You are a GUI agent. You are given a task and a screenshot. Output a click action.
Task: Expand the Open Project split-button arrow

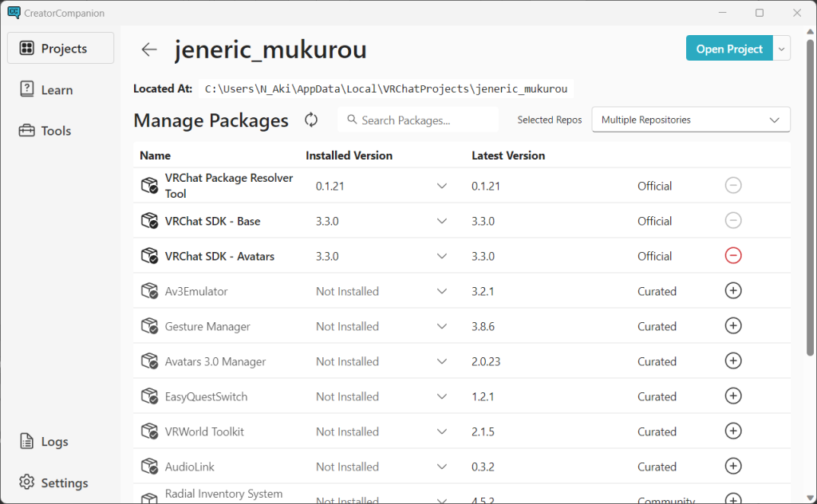tap(782, 49)
